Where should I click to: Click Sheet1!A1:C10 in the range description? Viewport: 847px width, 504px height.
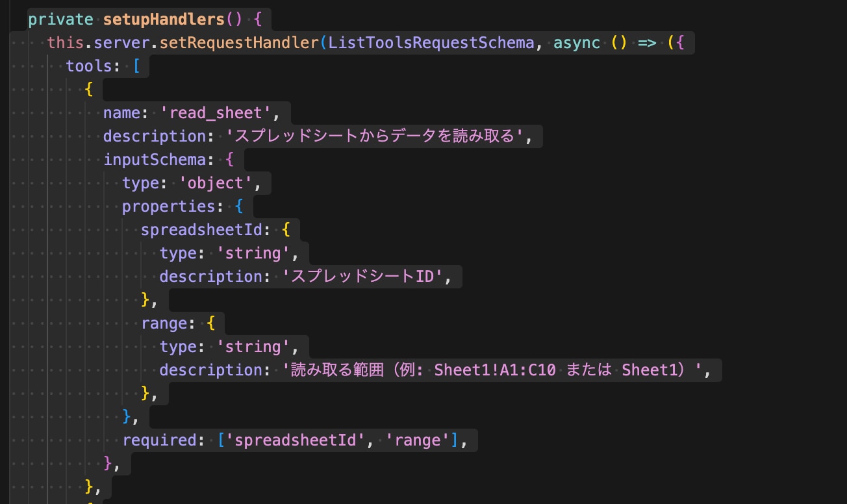pos(496,370)
